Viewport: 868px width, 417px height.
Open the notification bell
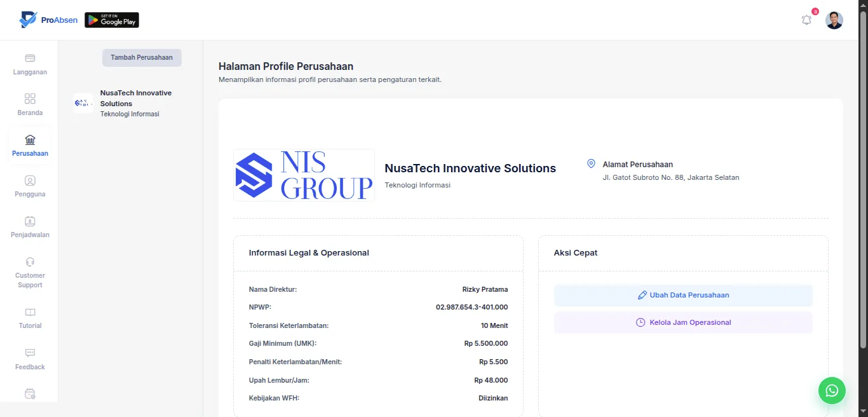[806, 20]
